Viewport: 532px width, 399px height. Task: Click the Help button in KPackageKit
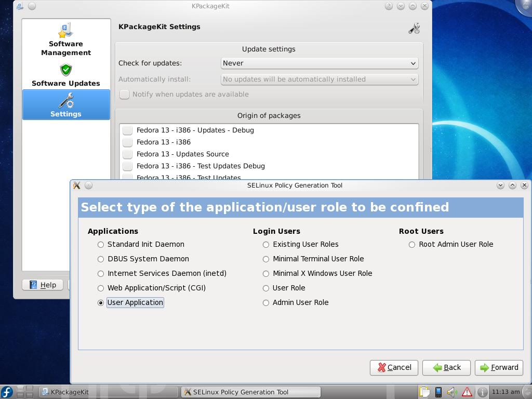click(43, 285)
